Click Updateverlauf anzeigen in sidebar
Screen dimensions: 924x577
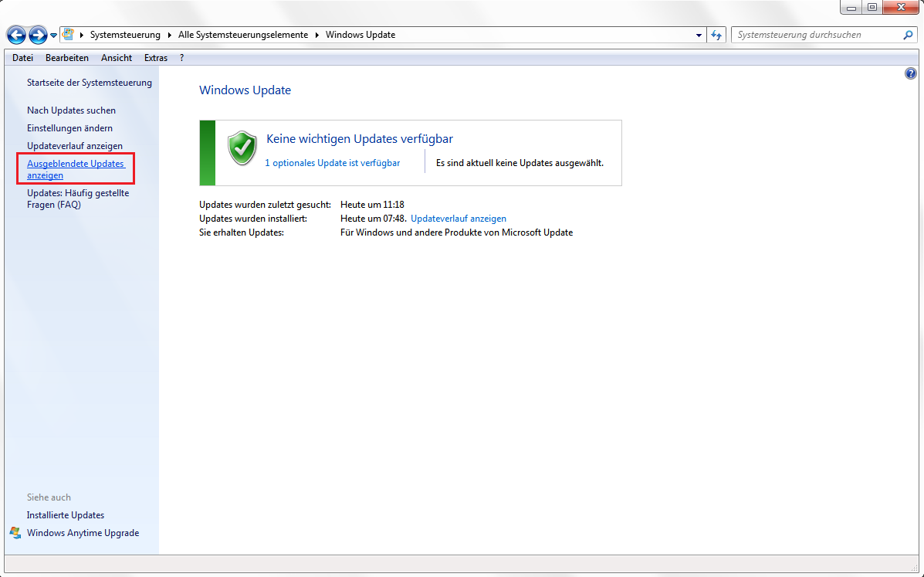click(75, 145)
